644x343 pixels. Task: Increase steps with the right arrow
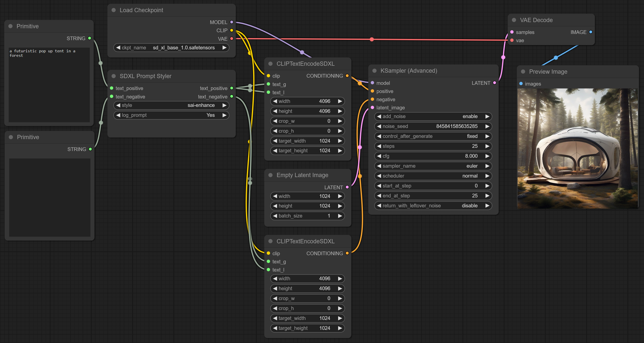pyautogui.click(x=487, y=146)
